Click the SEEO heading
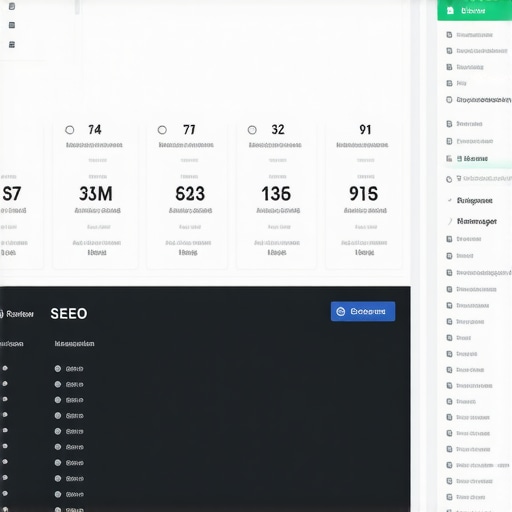 (69, 314)
